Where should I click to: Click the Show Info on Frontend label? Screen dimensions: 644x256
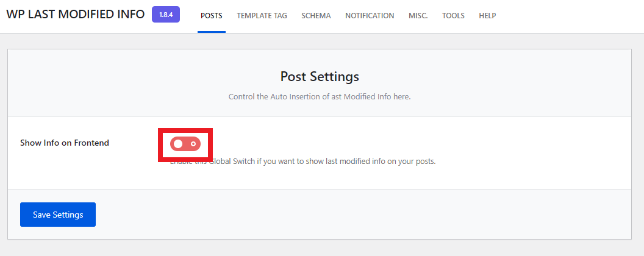65,143
